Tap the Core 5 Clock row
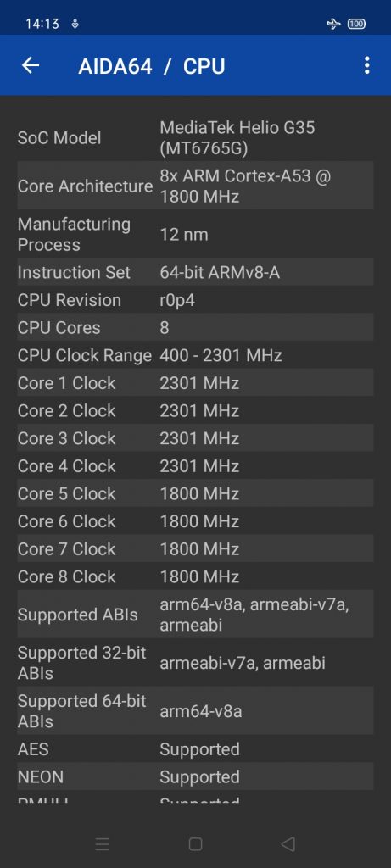 coord(195,493)
